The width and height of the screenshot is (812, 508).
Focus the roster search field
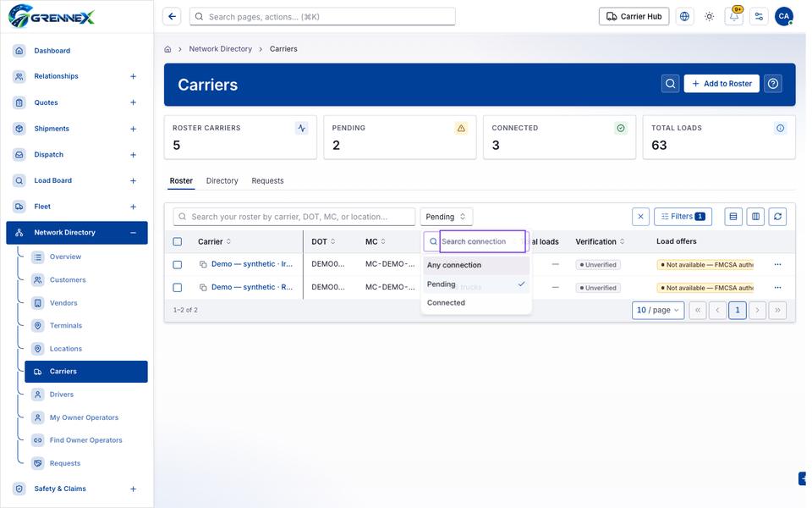[x=294, y=217]
